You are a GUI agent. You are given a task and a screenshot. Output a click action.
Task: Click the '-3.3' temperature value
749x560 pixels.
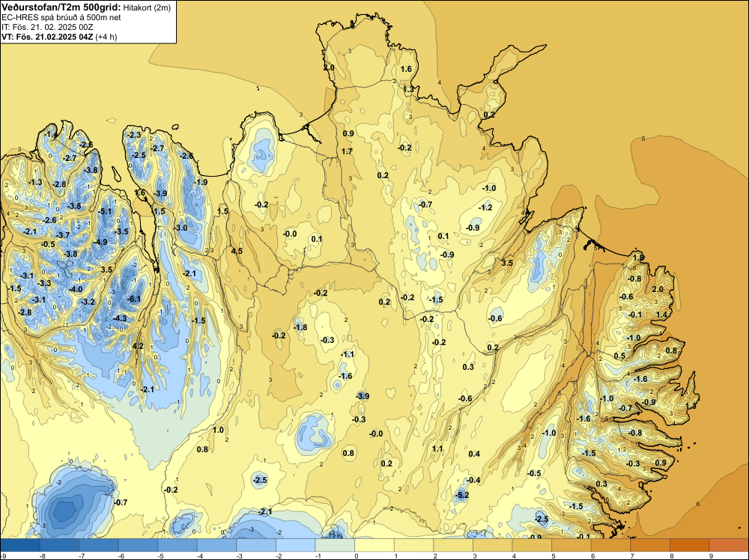(x=44, y=283)
